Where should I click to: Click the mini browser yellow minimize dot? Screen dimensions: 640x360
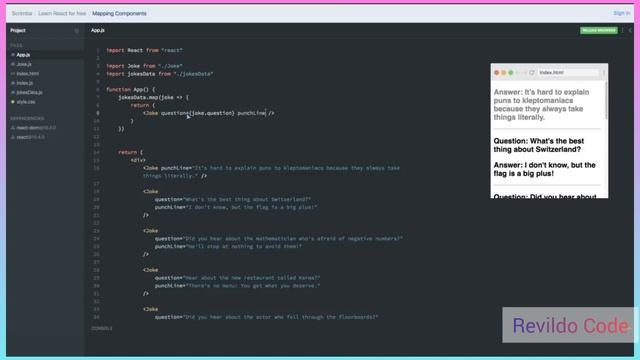[x=503, y=73]
